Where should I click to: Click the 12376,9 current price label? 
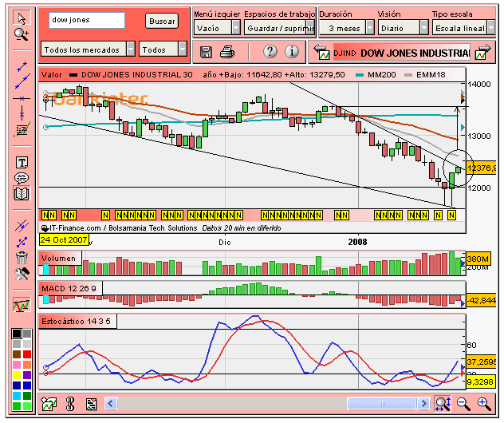pos(481,168)
